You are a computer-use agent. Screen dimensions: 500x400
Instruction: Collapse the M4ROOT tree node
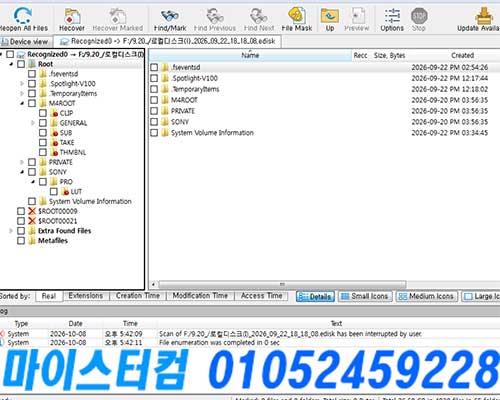click(x=22, y=103)
